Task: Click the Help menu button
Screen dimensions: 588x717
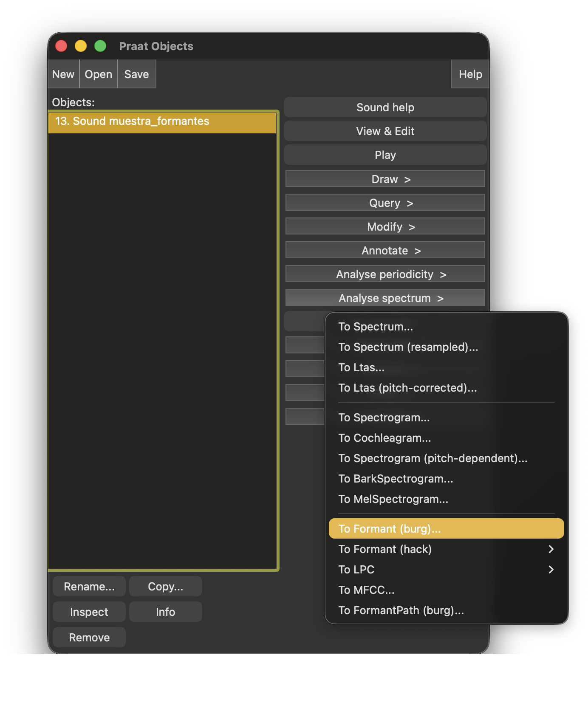Action: click(470, 74)
